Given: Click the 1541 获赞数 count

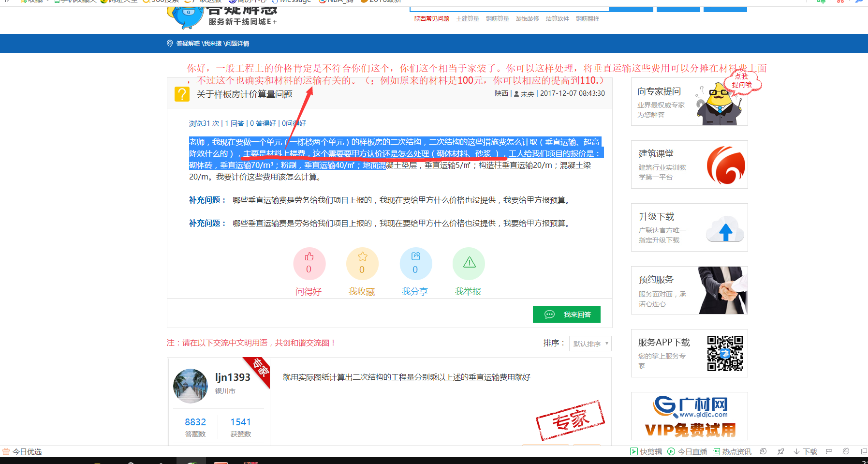Looking at the screenshot, I should (241, 422).
